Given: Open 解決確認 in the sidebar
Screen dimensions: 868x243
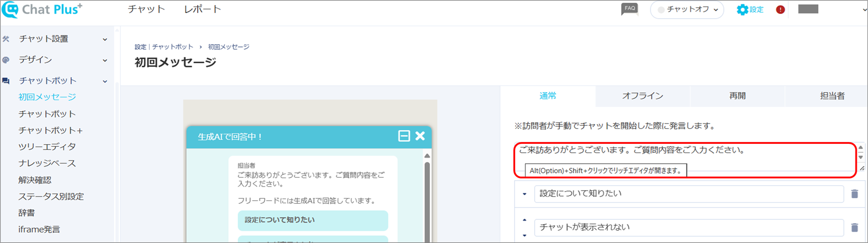Looking at the screenshot, I should coord(35,180).
